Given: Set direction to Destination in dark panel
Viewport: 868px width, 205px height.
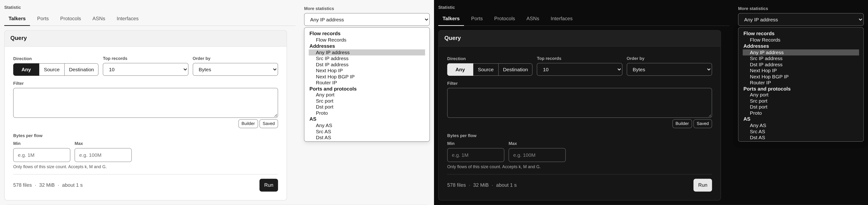Looking at the screenshot, I should click(x=515, y=70).
